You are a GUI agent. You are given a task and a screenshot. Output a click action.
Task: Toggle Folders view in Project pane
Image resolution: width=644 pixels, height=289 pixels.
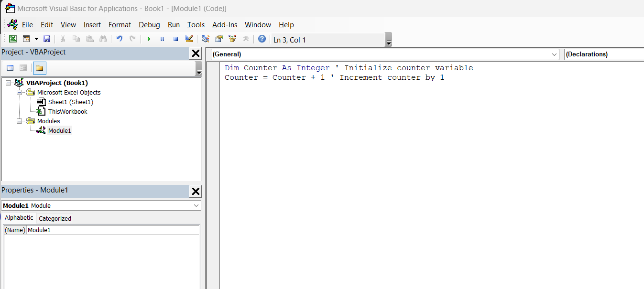pyautogui.click(x=39, y=68)
